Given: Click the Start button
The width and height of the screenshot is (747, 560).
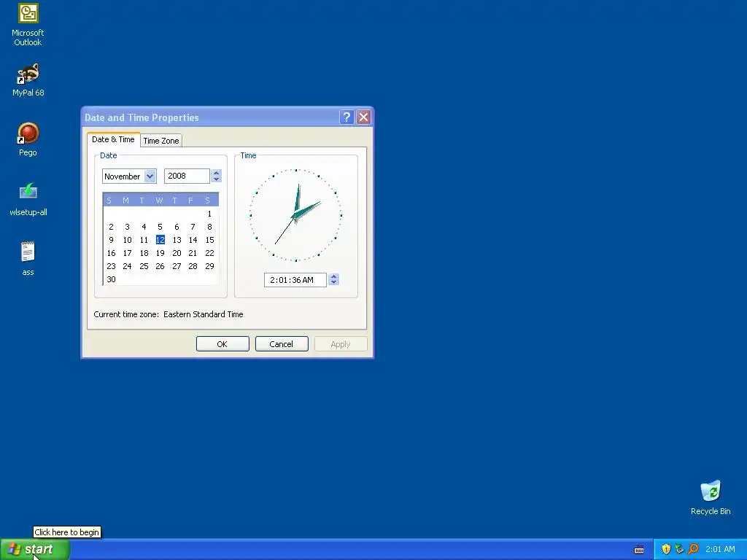Looking at the screenshot, I should click(x=35, y=549).
